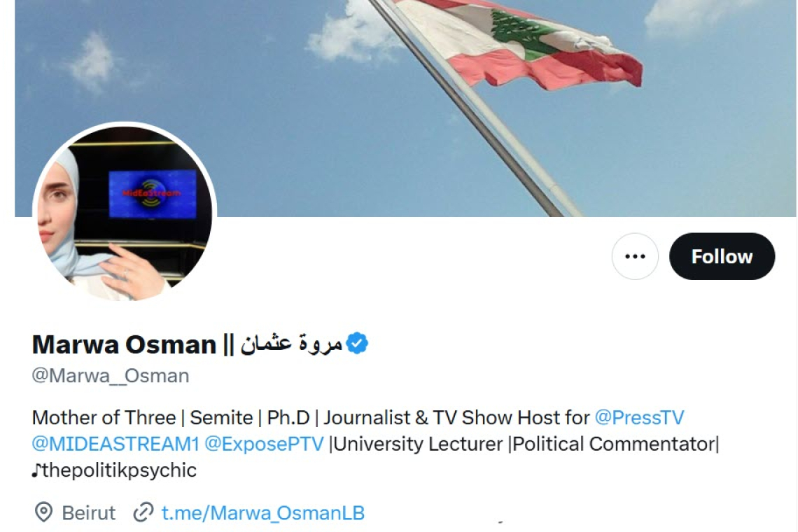Click the Follow button
798x532 pixels.
(x=722, y=256)
